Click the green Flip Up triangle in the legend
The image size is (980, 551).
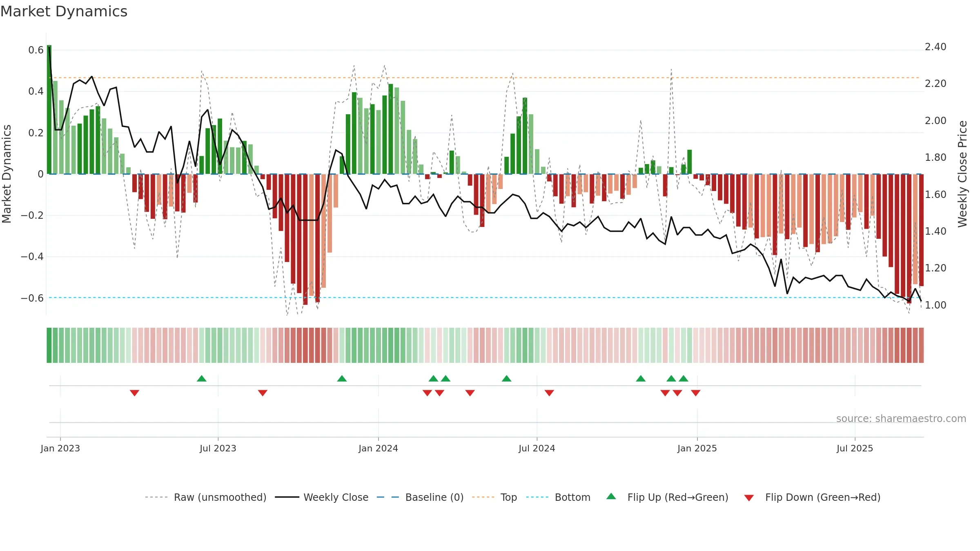pos(611,496)
